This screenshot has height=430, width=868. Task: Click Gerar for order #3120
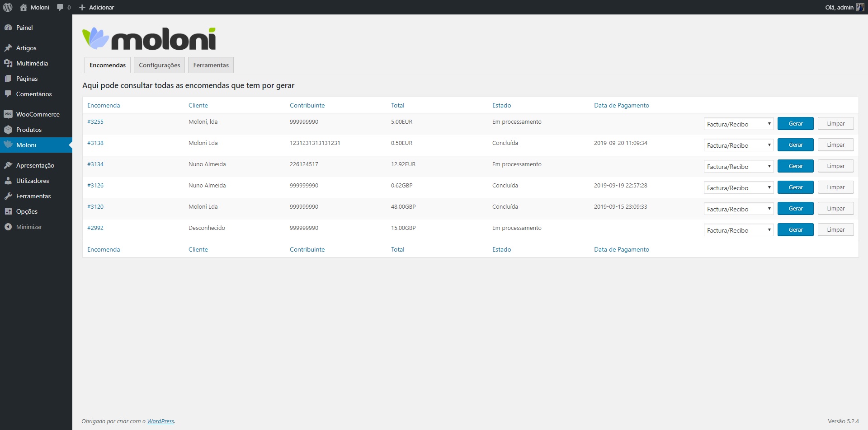pos(796,209)
